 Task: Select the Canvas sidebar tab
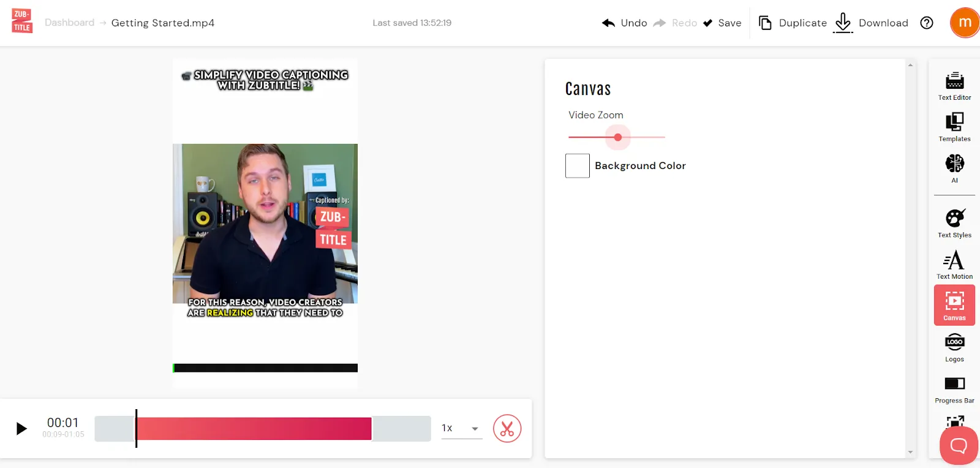[x=954, y=305]
